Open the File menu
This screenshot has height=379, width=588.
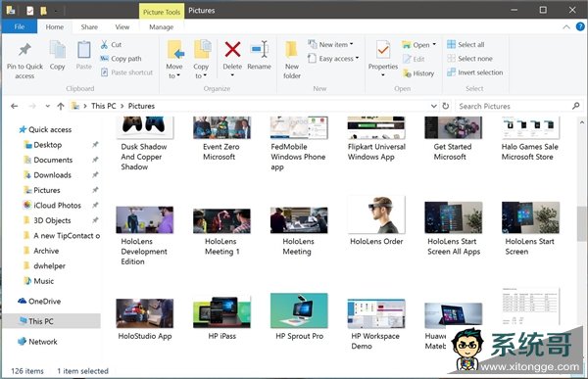[x=20, y=26]
